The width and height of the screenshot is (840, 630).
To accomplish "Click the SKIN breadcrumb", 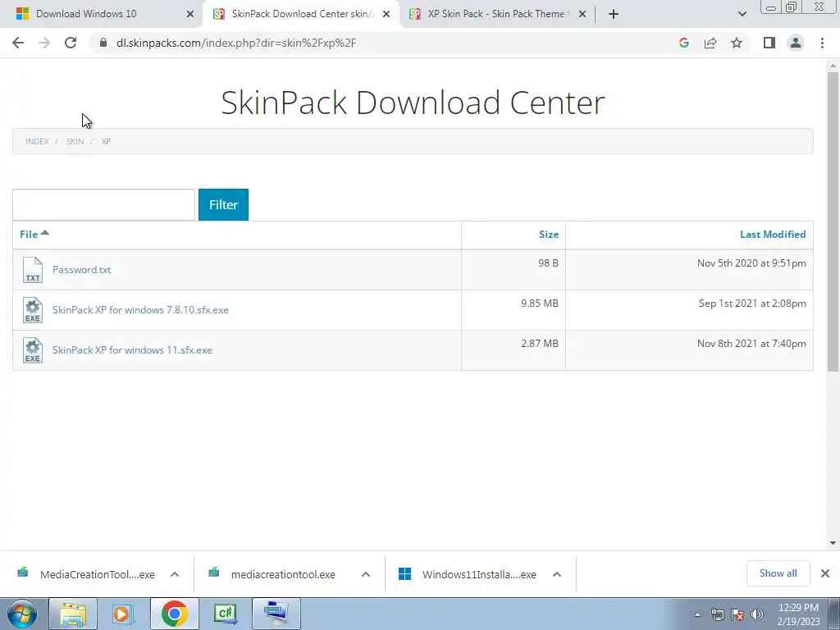I will tap(75, 141).
